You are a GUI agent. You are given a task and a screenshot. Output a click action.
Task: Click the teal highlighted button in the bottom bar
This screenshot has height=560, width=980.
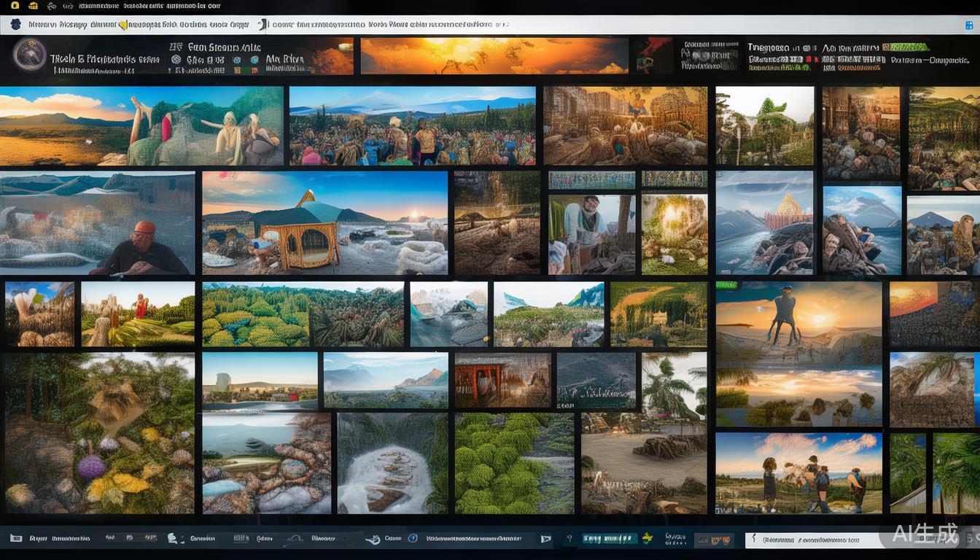(x=610, y=539)
